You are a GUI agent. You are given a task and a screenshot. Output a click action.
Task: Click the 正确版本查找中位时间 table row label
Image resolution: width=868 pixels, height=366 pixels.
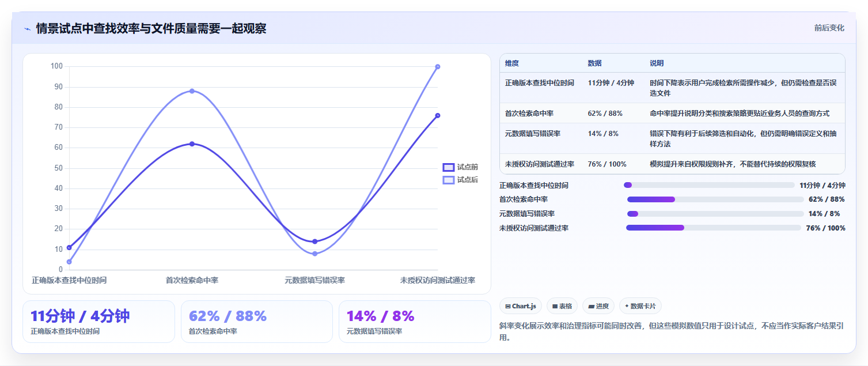540,83
